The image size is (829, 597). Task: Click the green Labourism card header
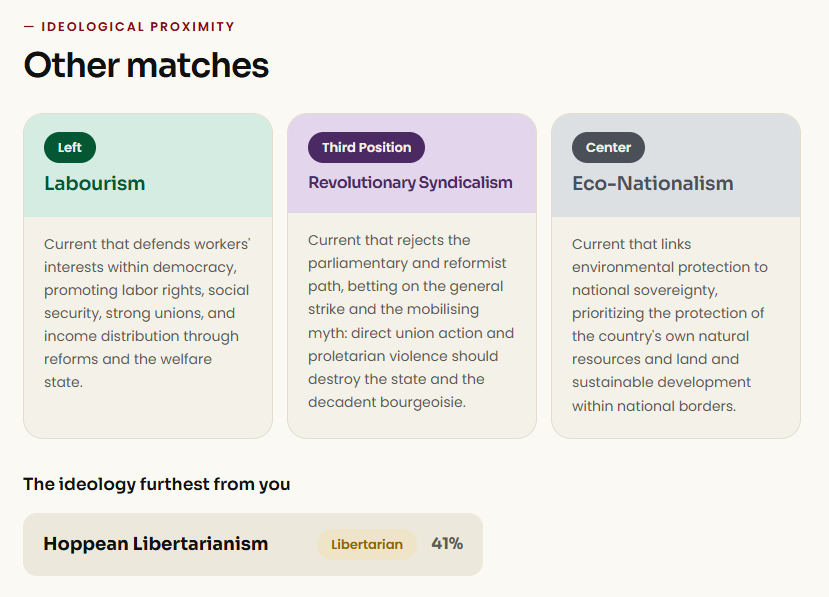tap(148, 165)
